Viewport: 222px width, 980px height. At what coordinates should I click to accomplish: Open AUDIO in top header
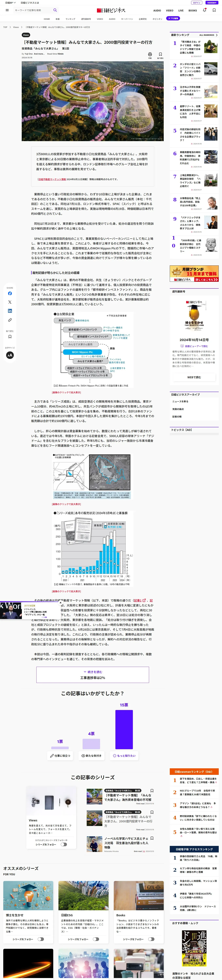pyautogui.click(x=157, y=10)
